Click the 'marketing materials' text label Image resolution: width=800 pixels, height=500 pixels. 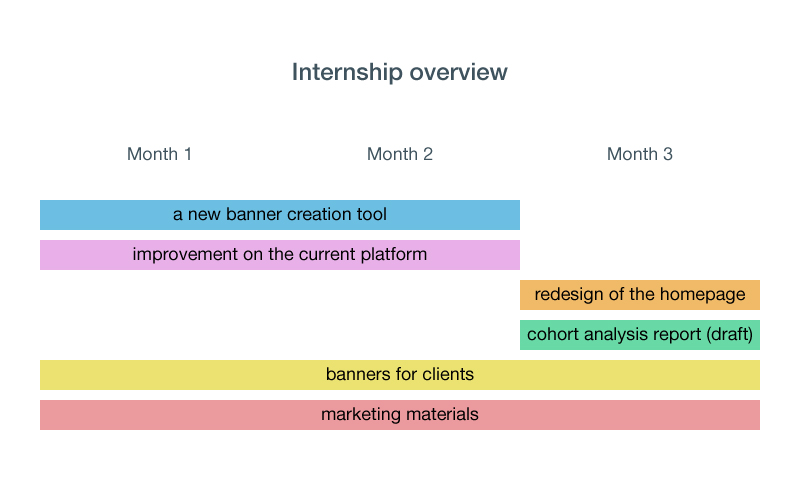(x=399, y=414)
